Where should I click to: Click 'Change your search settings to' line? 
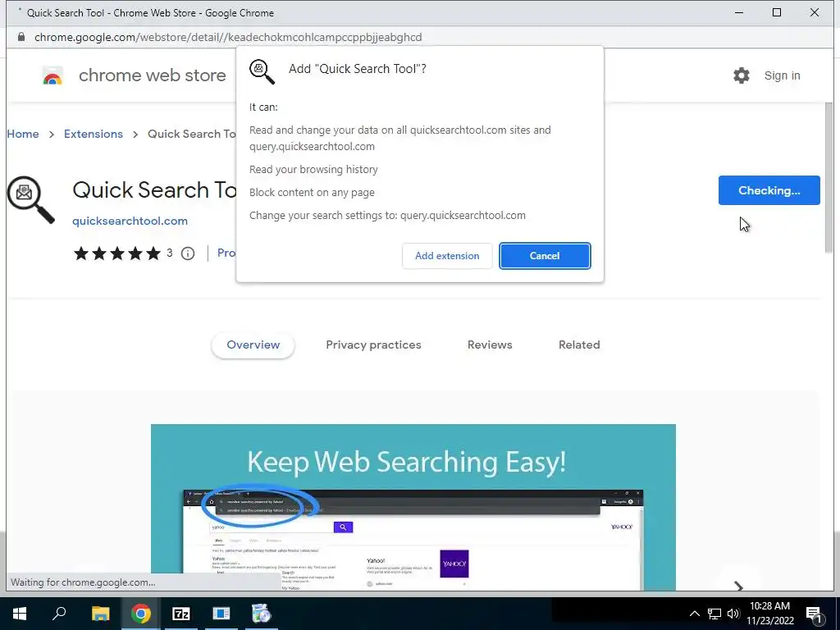pyautogui.click(x=387, y=216)
